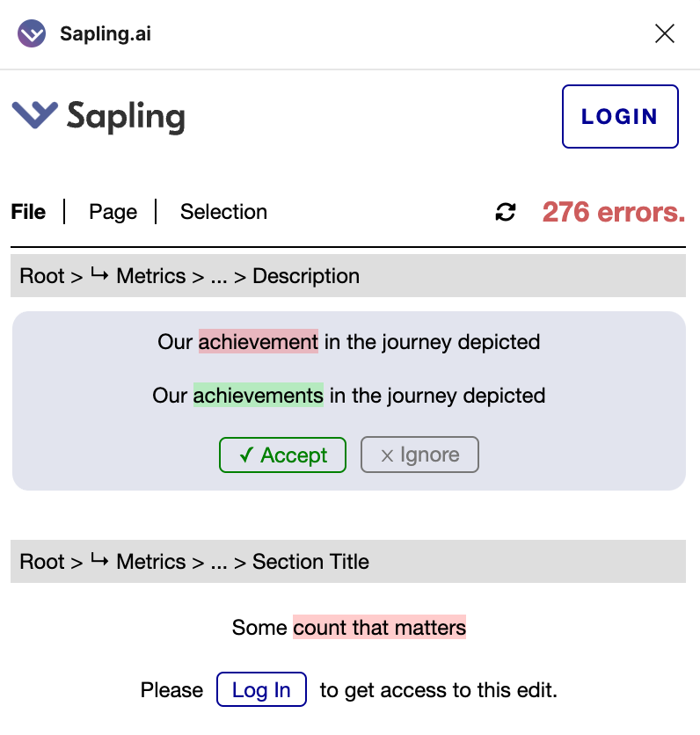The width and height of the screenshot is (700, 735).
Task: Refresh the error check with the circular arrows
Action: click(x=506, y=212)
